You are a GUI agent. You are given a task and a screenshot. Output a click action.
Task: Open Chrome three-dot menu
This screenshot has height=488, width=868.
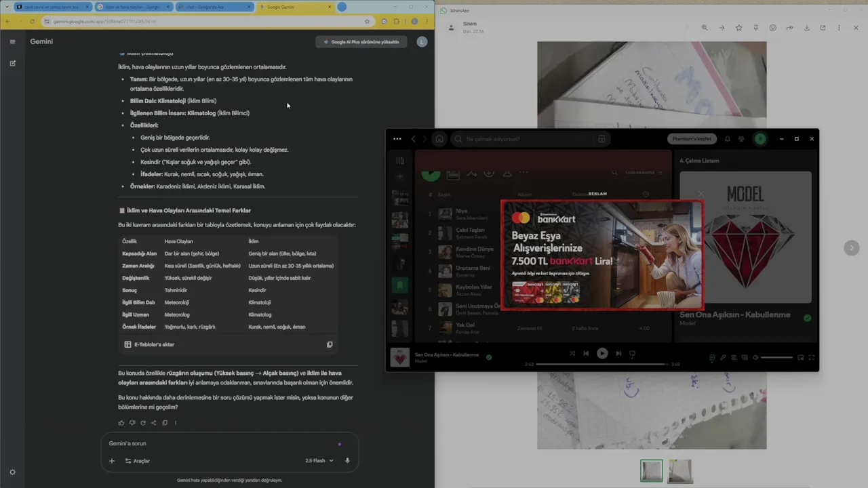point(427,21)
